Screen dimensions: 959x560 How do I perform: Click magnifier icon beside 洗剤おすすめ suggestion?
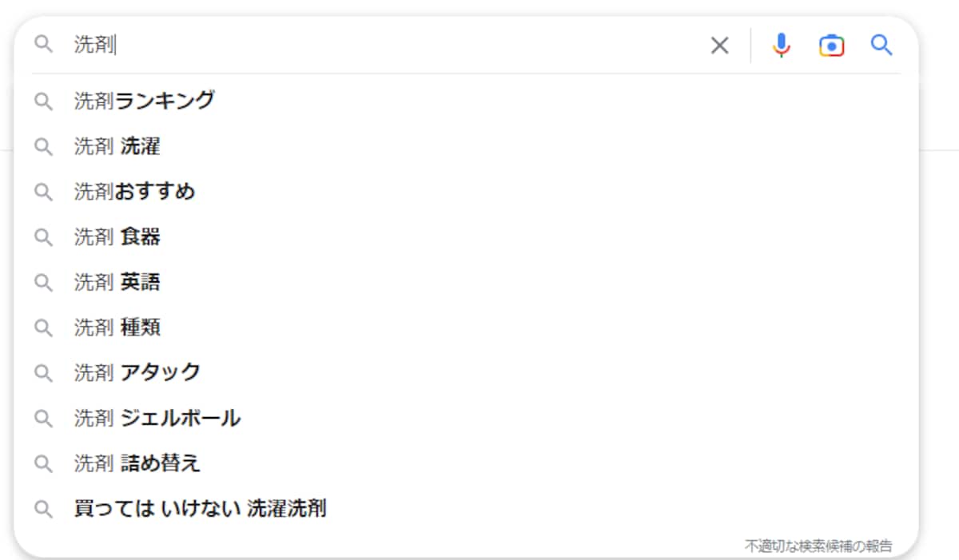pos(43,193)
